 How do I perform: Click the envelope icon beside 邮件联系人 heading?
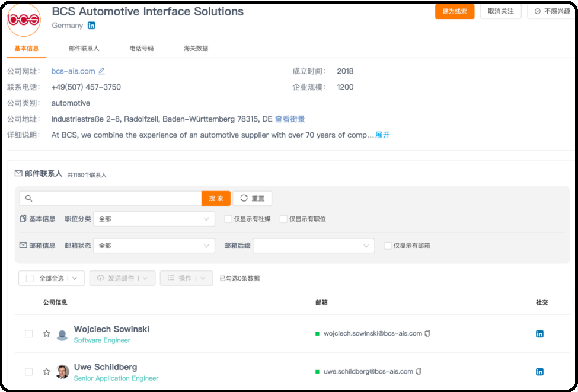pos(18,173)
